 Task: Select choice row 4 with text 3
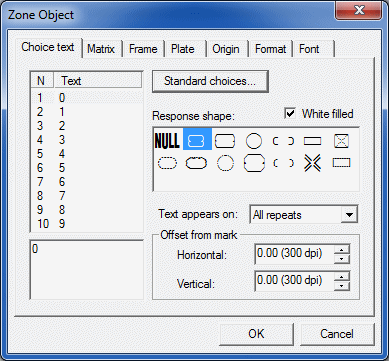coord(86,140)
